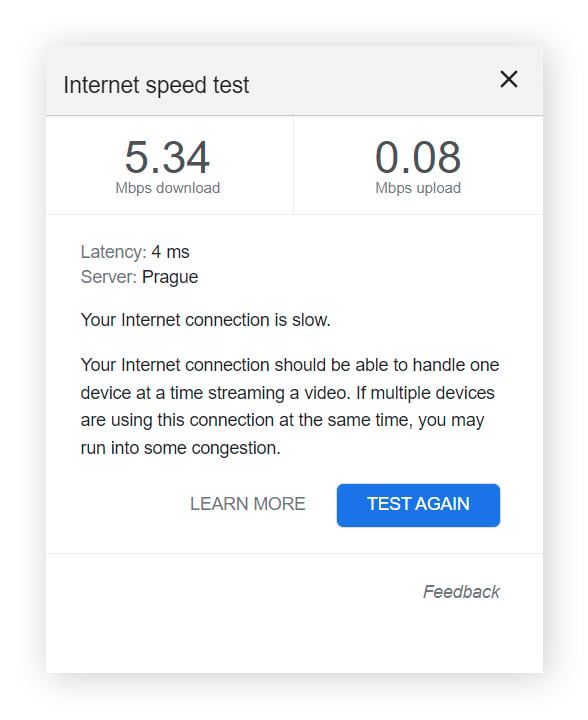The width and height of the screenshot is (588, 720).
Task: Click the phrase "at the same time"
Action: coord(344,421)
